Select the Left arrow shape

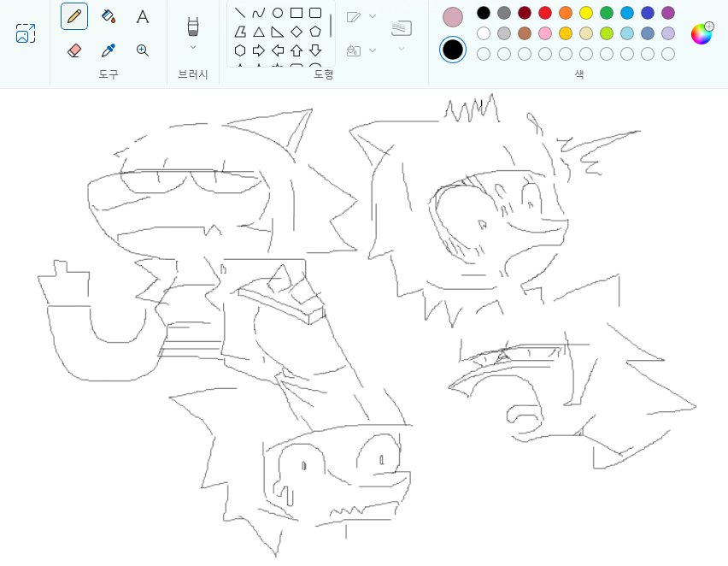(x=278, y=50)
